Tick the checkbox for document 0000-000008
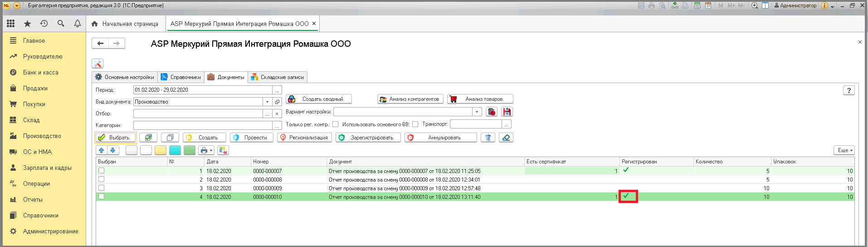868x247 pixels. point(102,179)
